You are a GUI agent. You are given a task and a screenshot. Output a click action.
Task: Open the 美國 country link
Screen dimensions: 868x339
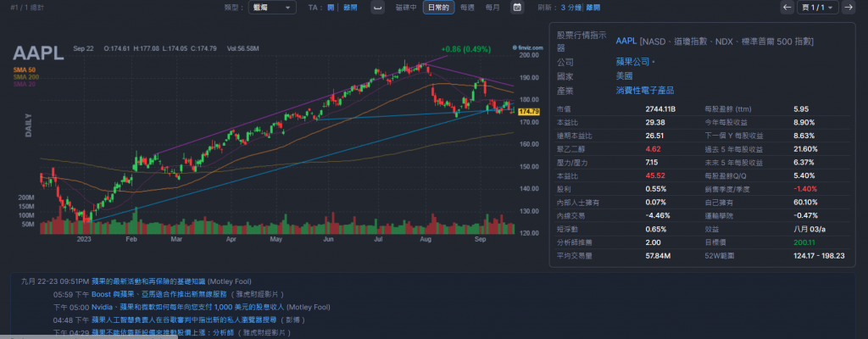pos(624,76)
